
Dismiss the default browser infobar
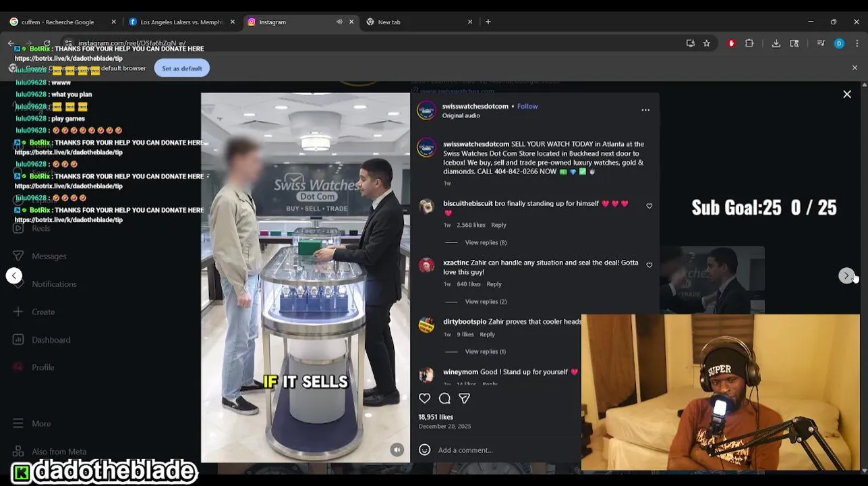coord(855,68)
